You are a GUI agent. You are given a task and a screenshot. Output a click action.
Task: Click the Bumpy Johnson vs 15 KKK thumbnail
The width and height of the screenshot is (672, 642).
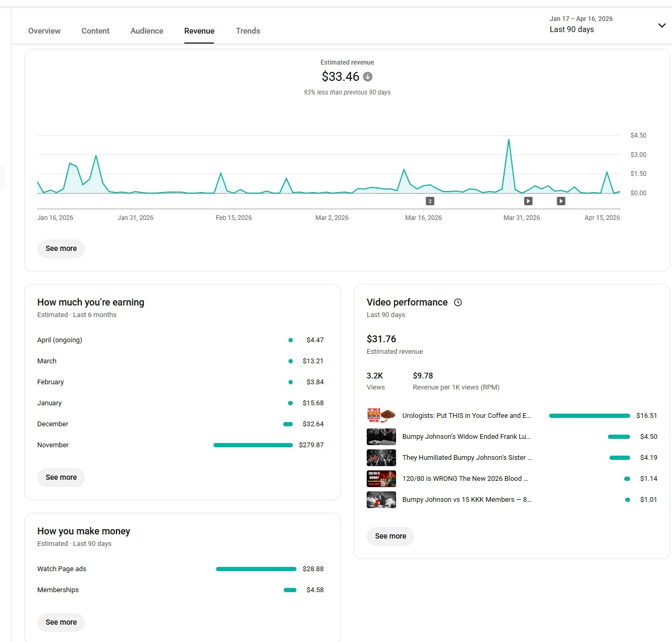(x=381, y=500)
